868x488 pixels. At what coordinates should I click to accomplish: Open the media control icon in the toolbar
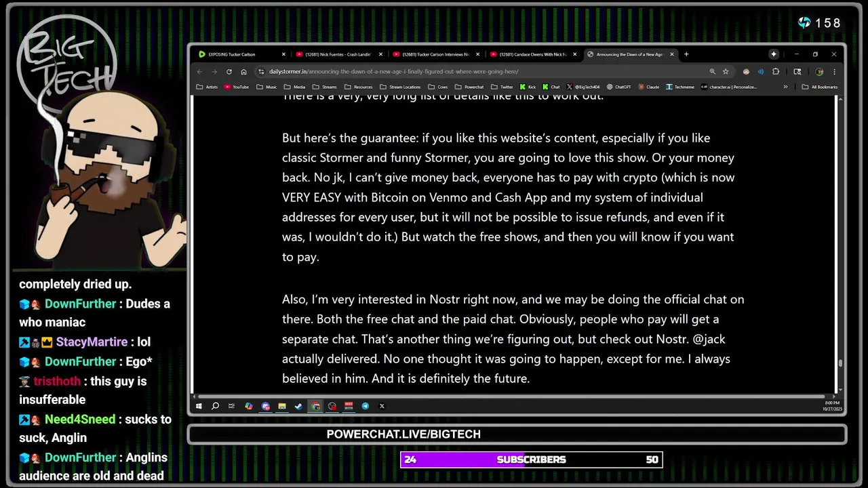[761, 71]
